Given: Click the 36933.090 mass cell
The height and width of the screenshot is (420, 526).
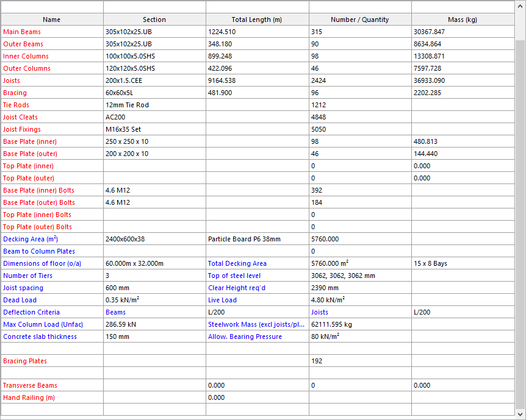Looking at the screenshot, I should click(x=463, y=80).
